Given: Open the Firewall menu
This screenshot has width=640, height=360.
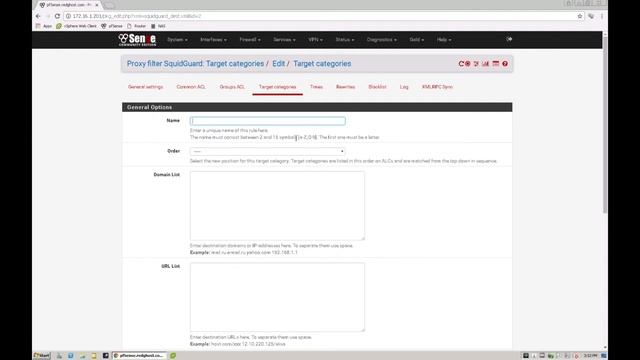Looking at the screenshot, I should [250, 40].
